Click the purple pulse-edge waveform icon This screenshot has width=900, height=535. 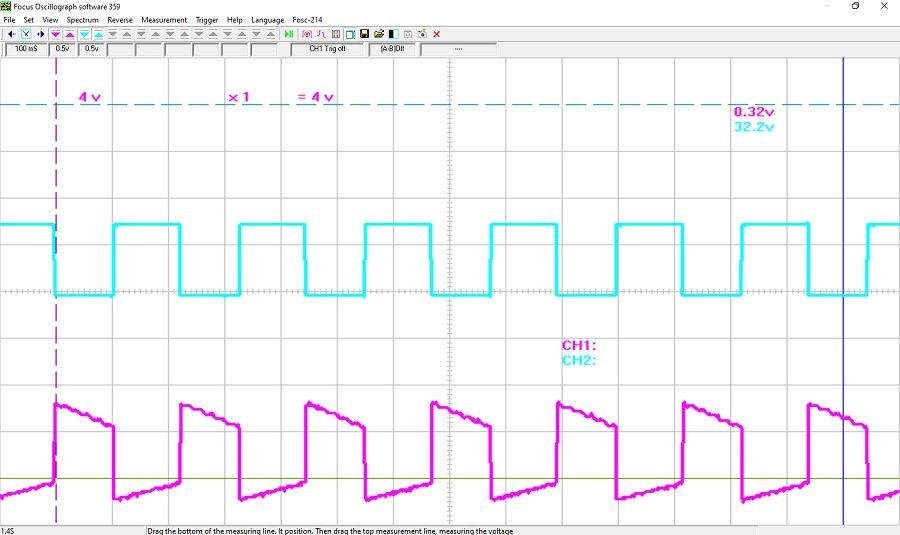coord(321,34)
